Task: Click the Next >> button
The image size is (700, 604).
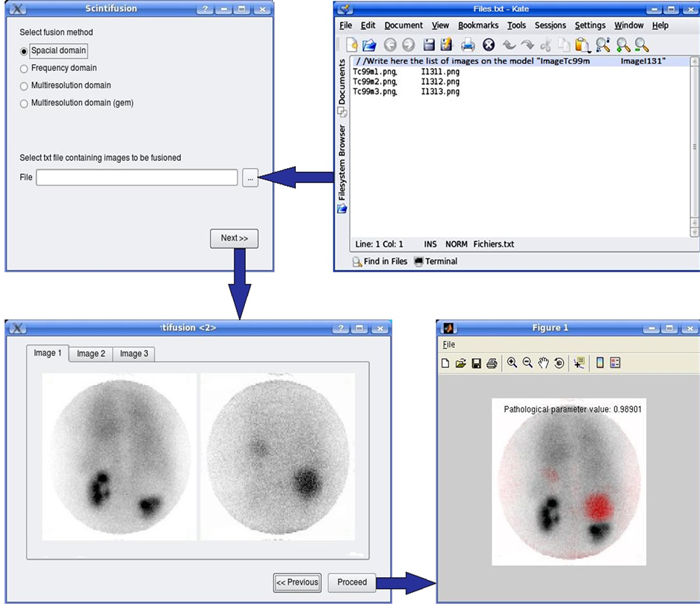Action: pyautogui.click(x=234, y=238)
